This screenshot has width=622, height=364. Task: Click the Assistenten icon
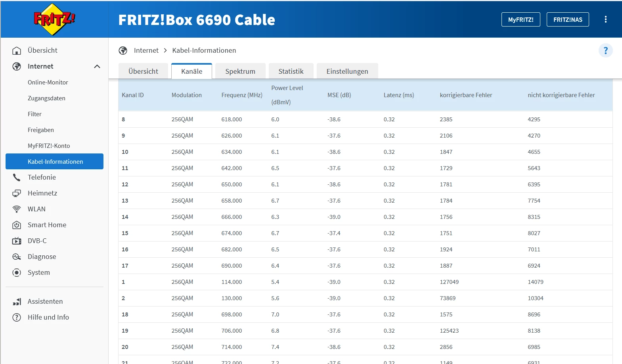click(17, 301)
